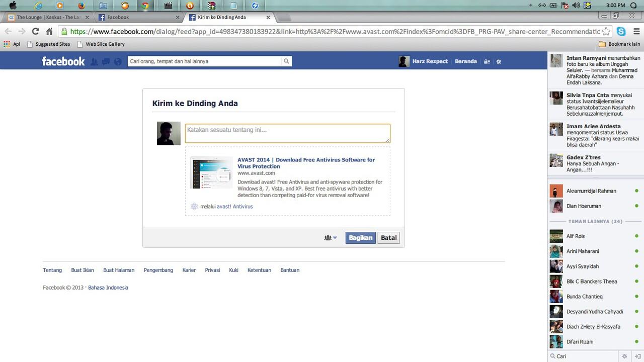Click the browser back arrow
The width and height of the screenshot is (644, 362).
8,31
